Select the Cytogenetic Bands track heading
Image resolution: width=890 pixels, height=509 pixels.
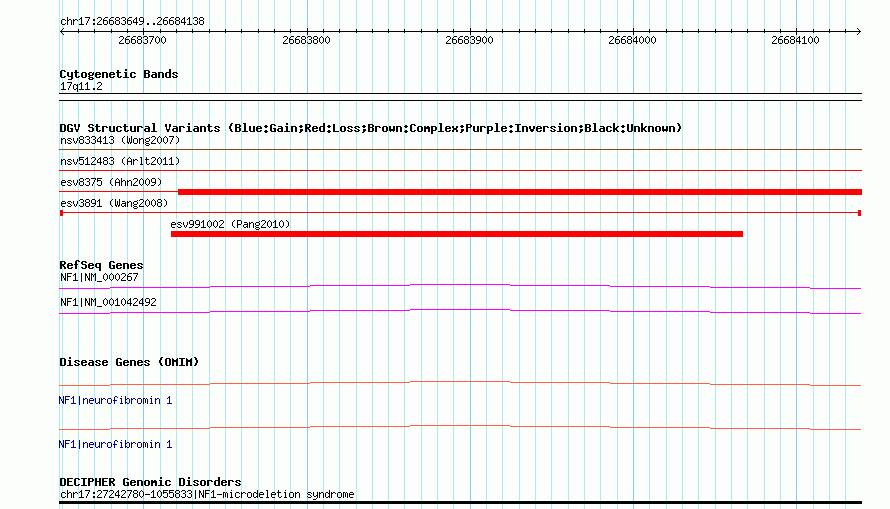click(119, 74)
